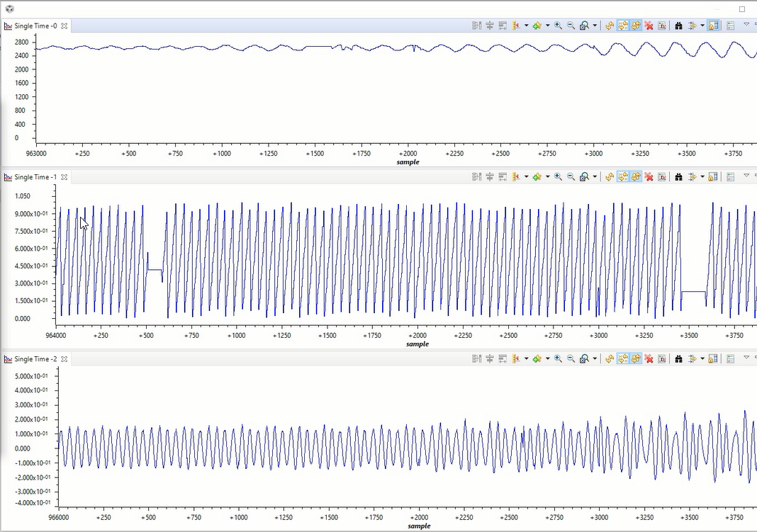This screenshot has width=757, height=532.
Task: Zoom in on the Single Time -0 graph
Action: pos(558,26)
